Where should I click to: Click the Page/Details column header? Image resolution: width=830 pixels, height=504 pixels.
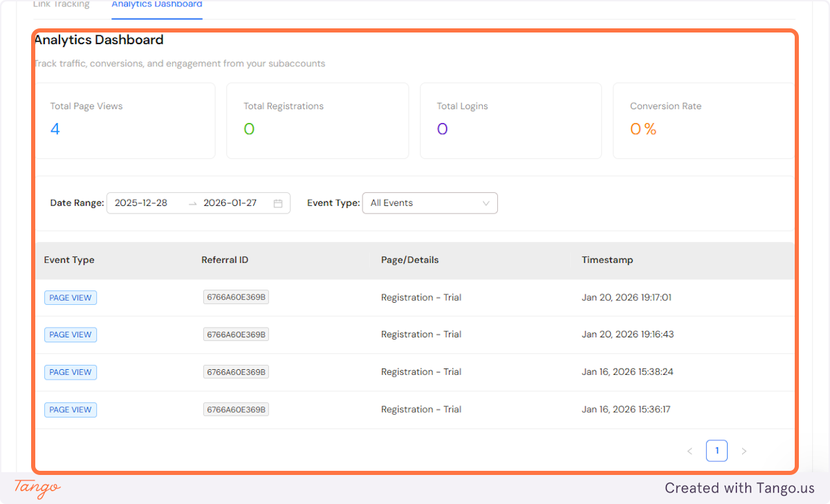(409, 260)
